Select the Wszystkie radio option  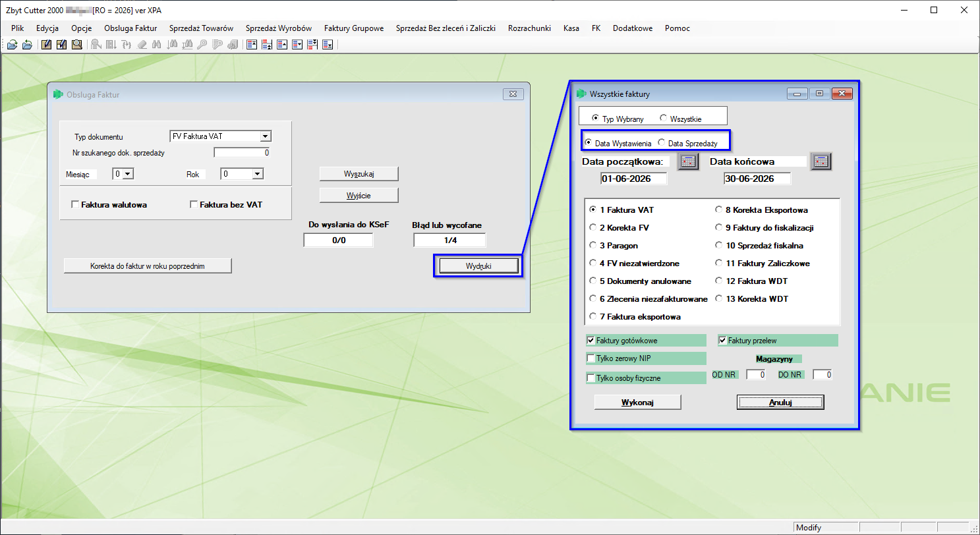pyautogui.click(x=663, y=119)
